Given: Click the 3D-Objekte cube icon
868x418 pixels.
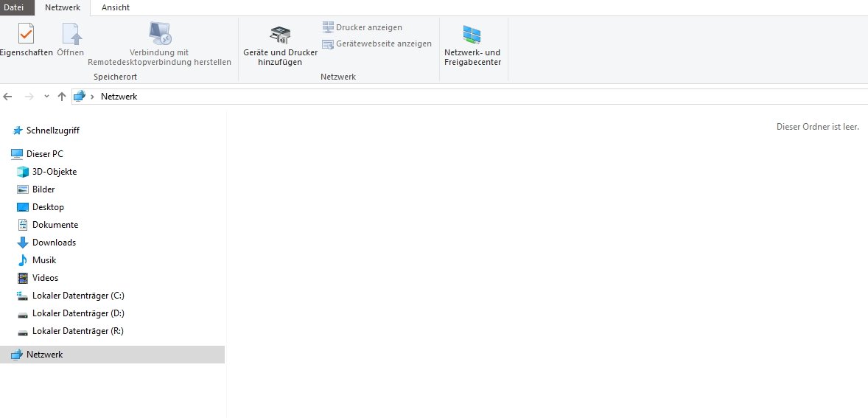Looking at the screenshot, I should 23,172.
